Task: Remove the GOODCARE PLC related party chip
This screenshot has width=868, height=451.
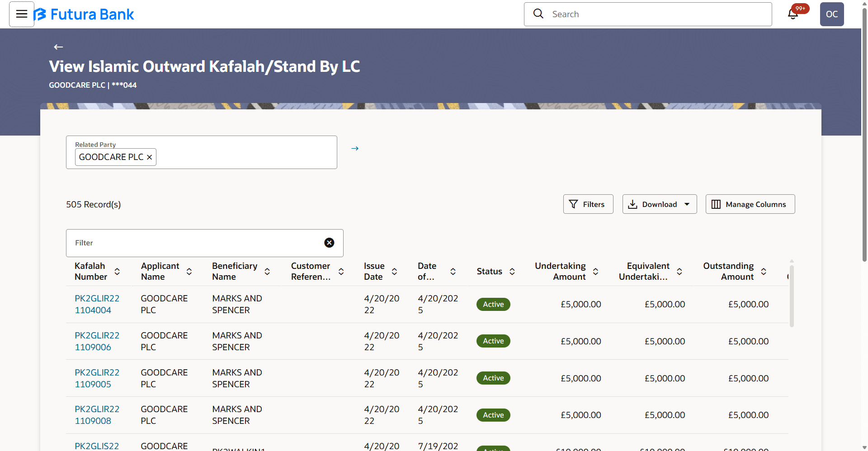Action: [x=149, y=157]
